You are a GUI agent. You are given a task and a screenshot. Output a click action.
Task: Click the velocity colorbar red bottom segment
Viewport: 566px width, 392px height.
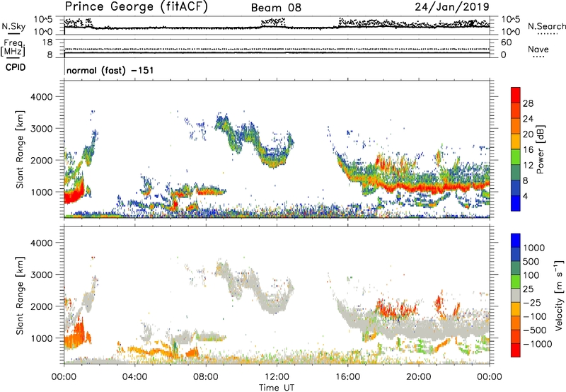tap(516, 350)
